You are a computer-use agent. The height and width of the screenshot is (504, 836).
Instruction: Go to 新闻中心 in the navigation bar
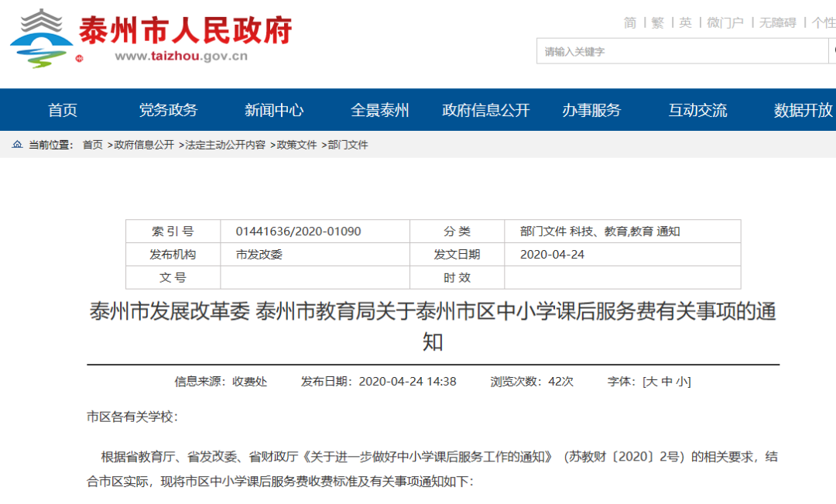point(274,110)
